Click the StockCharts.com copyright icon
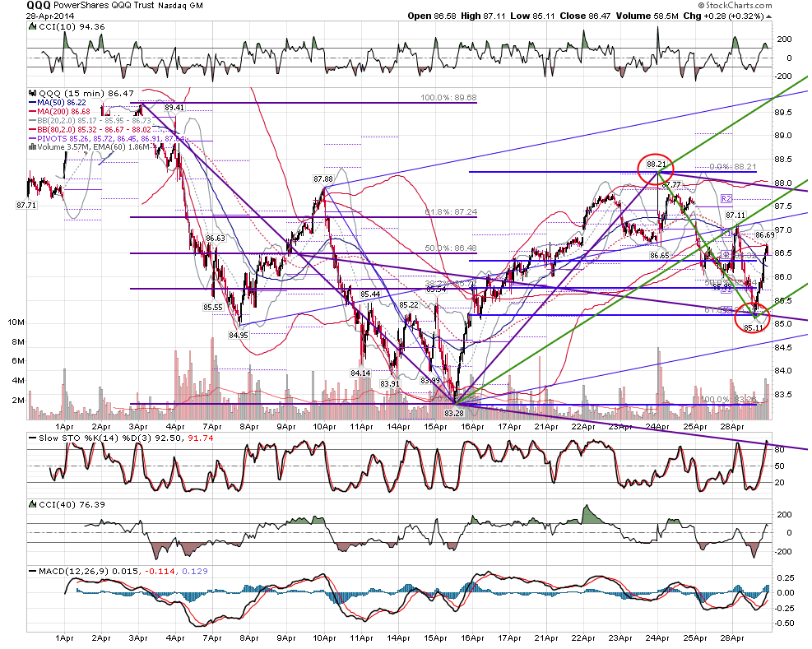 701,5
